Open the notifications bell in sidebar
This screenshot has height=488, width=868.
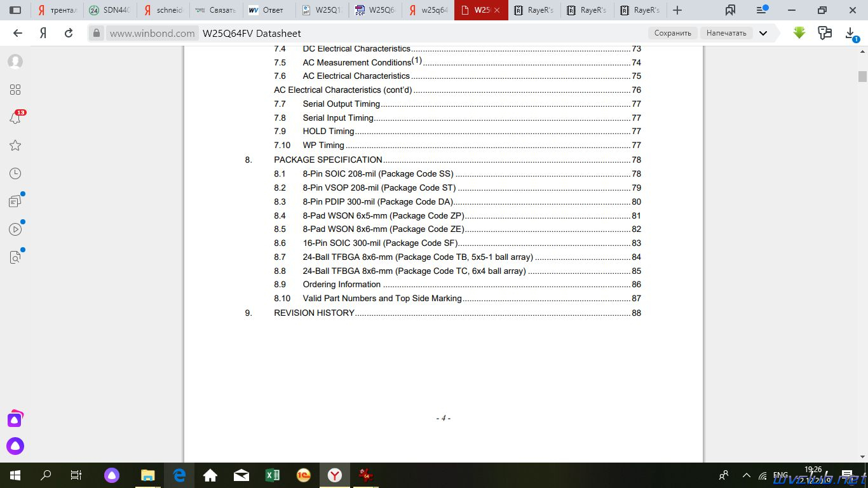pyautogui.click(x=15, y=118)
